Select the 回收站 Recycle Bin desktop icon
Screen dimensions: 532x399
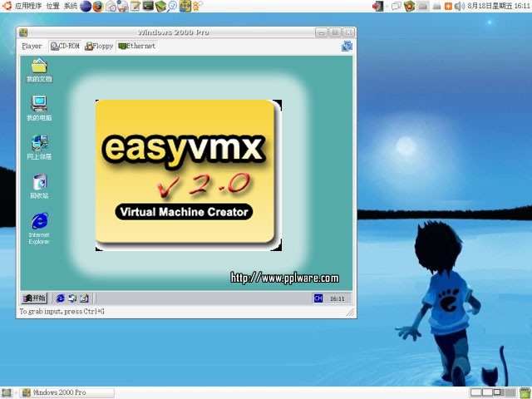point(39,186)
